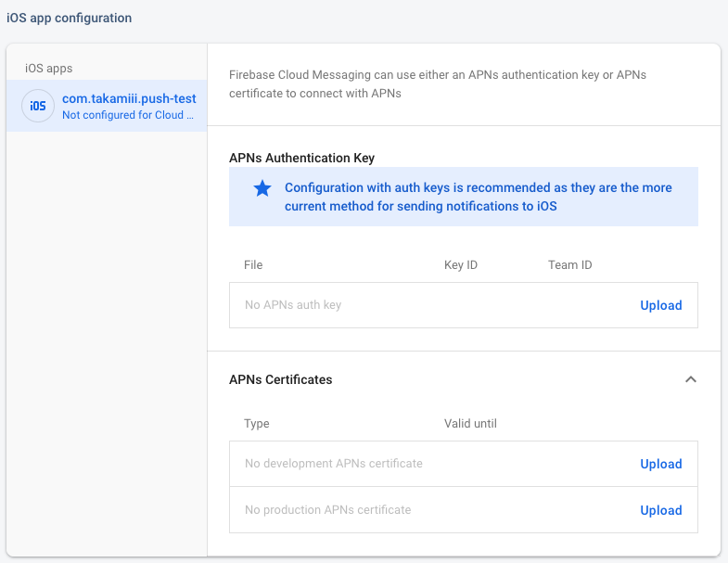Click the 'APNs Certificates' heading
The width and height of the screenshot is (728, 563).
pyautogui.click(x=280, y=379)
